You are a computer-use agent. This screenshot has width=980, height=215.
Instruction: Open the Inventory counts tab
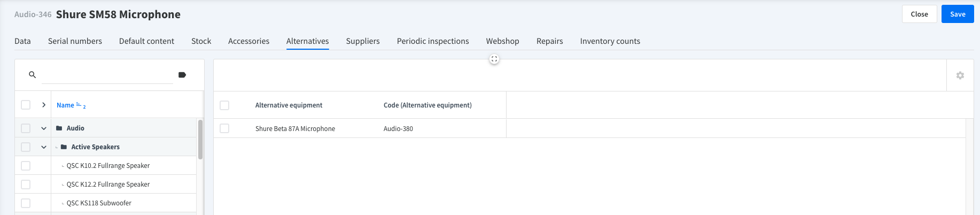click(610, 41)
